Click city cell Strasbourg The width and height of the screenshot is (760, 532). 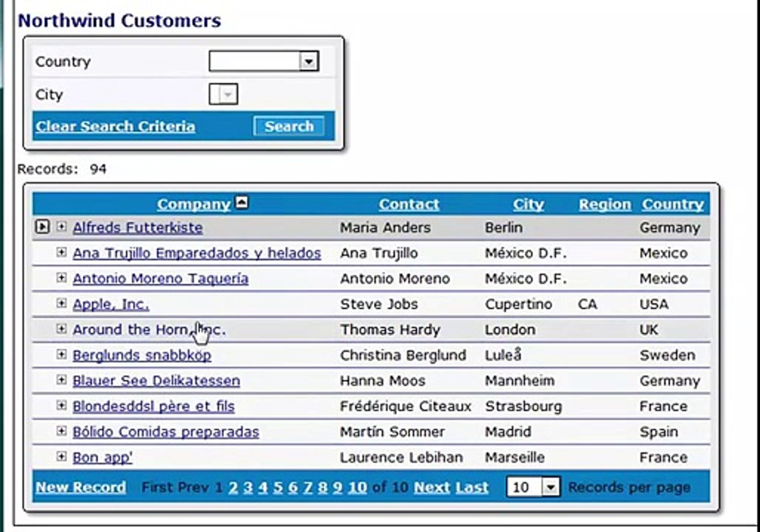pos(523,406)
